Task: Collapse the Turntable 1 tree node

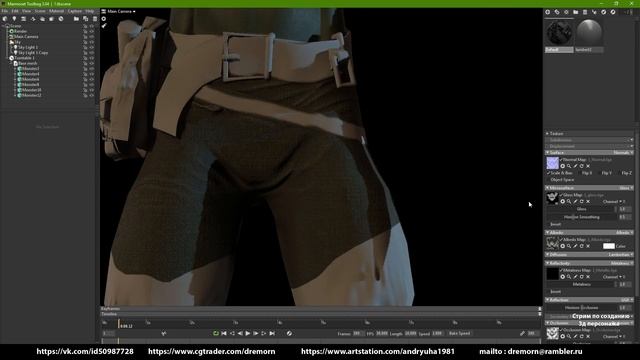Action: [x=8, y=58]
